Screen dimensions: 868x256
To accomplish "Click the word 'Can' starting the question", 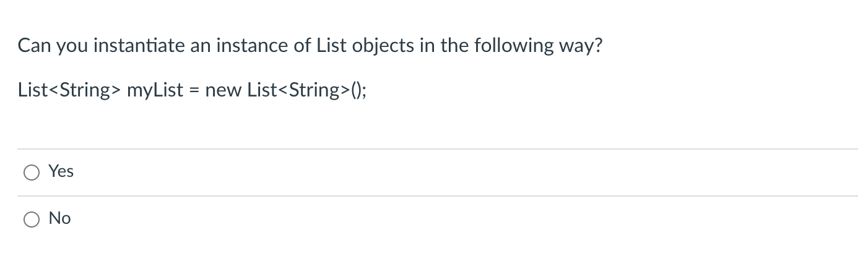I will pos(35,46).
